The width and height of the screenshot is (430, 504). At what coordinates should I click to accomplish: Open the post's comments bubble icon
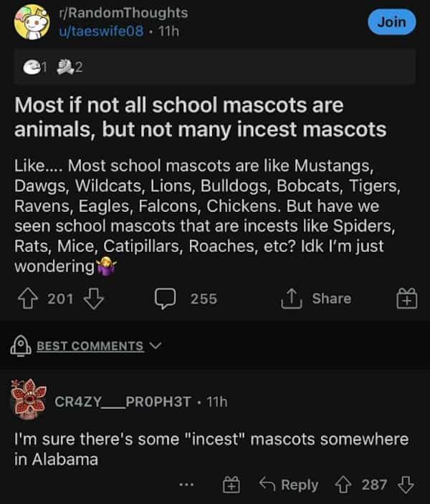(166, 299)
